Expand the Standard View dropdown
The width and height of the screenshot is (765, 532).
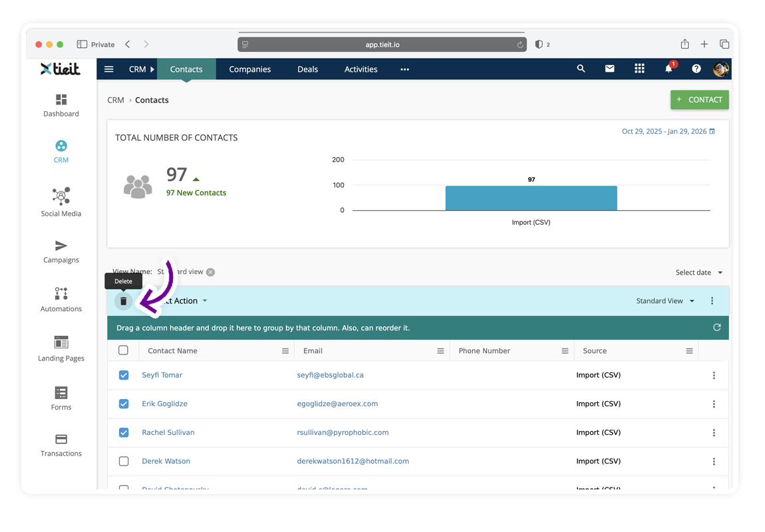(x=665, y=301)
